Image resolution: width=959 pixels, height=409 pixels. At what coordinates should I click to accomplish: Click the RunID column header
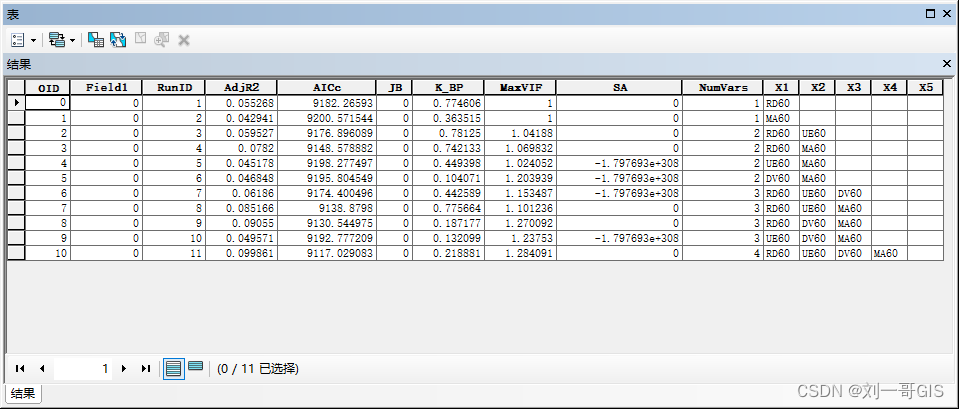click(x=174, y=87)
